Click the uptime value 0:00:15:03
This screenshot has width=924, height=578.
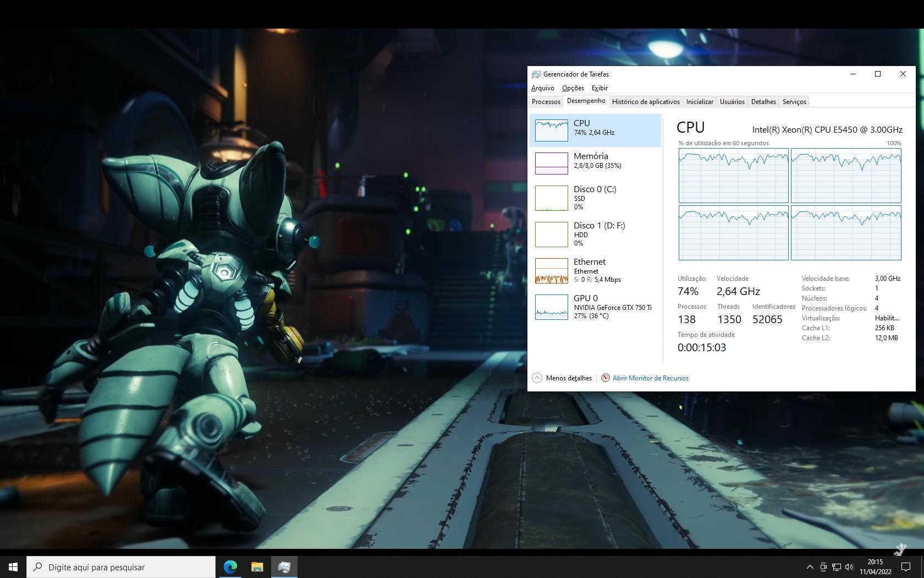tap(702, 347)
